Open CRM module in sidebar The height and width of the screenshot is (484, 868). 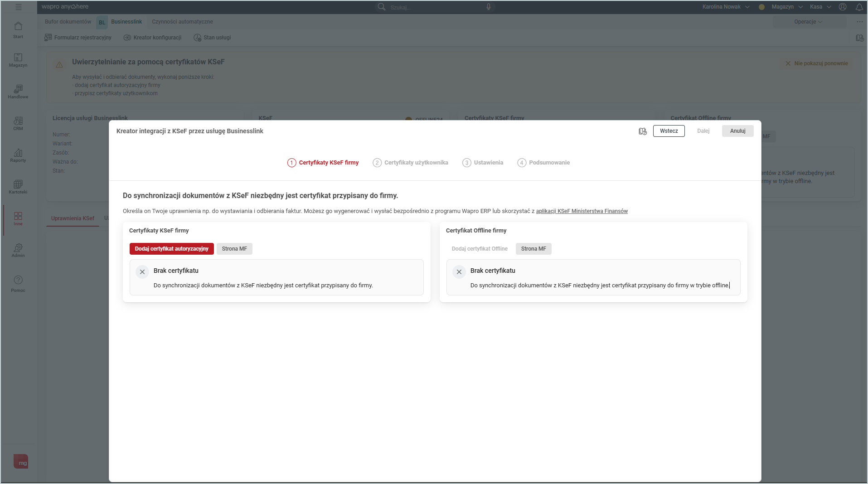click(18, 124)
